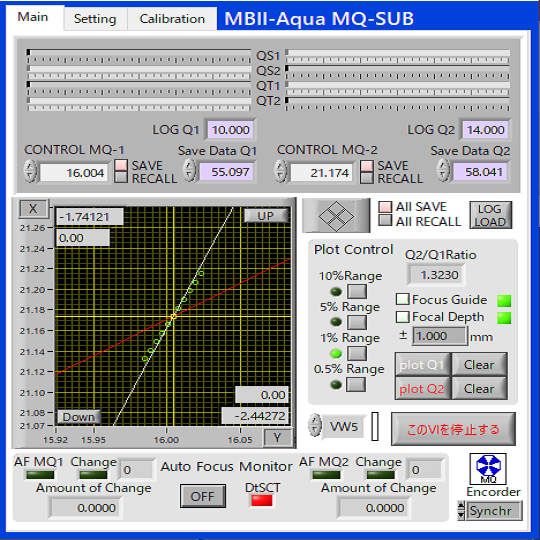Switch to the Setting tab
540x540 pixels.
95,19
